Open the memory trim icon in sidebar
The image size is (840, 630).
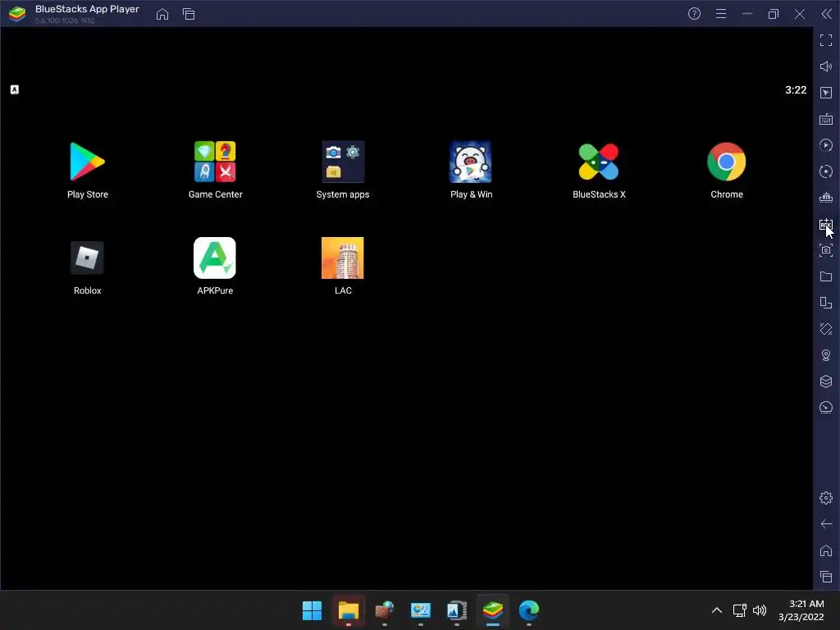826,198
